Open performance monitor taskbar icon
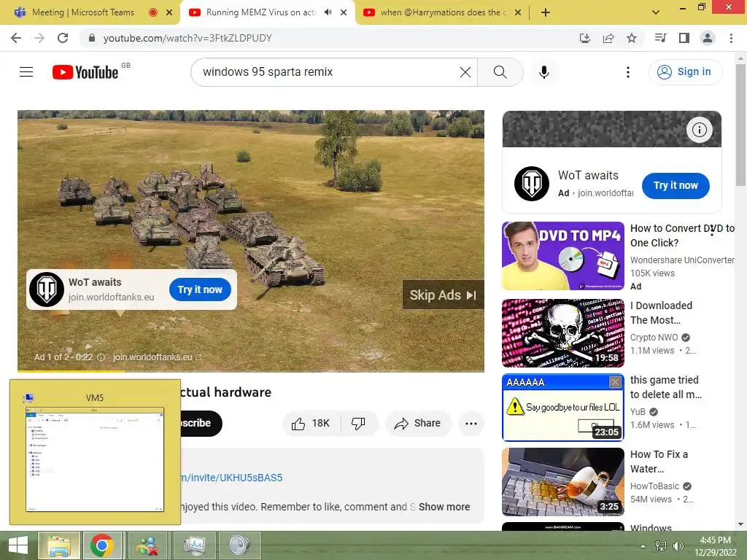Image resolution: width=747 pixels, height=560 pixels. [x=194, y=545]
